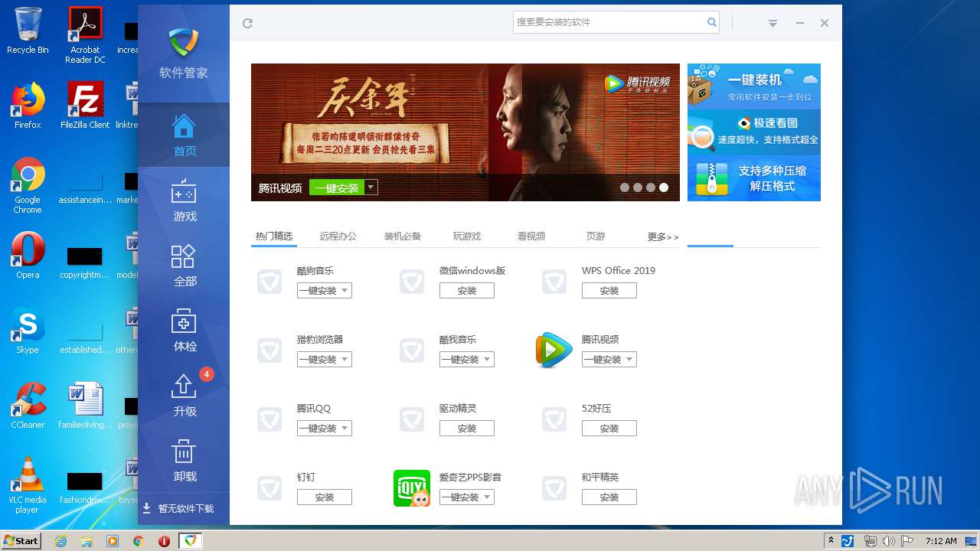Image resolution: width=980 pixels, height=551 pixels.
Task: Click the taskbar clock showing 7:12 AM
Action: click(x=940, y=541)
